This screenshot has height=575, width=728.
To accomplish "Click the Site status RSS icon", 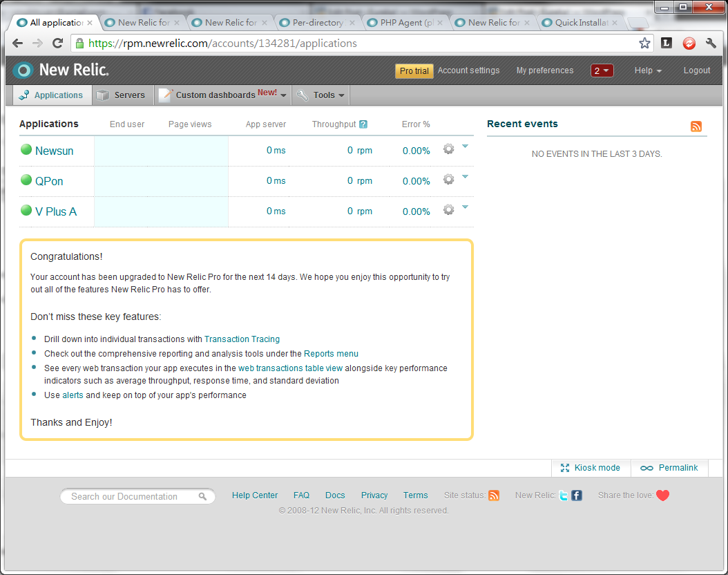I will coord(494,496).
